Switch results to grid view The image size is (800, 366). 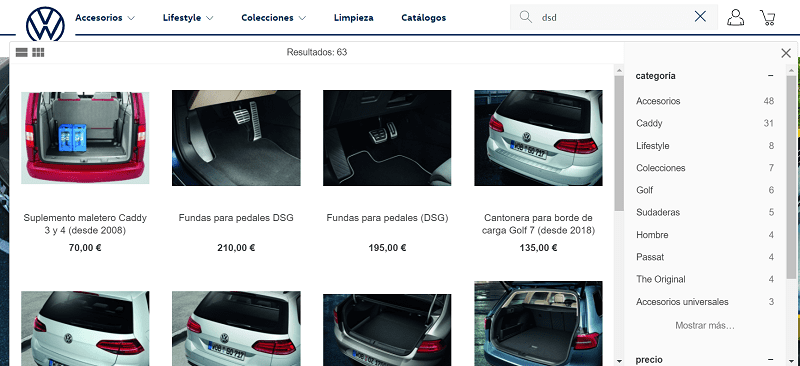(38, 52)
